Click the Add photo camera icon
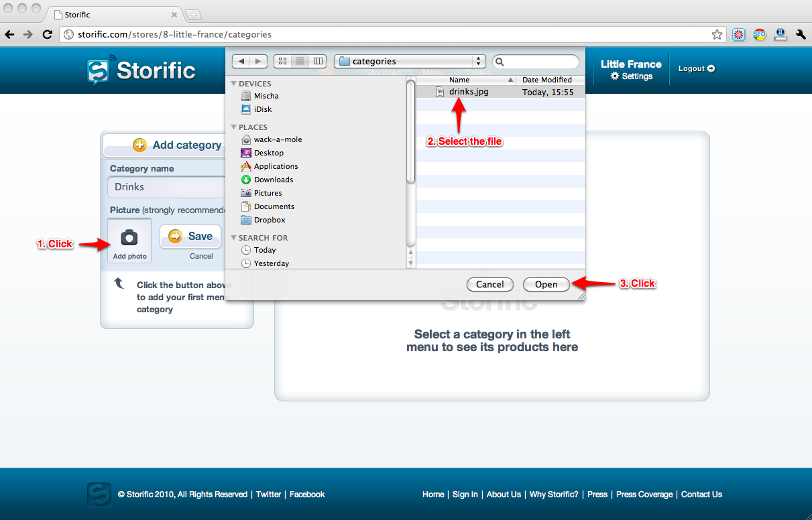This screenshot has width=812, height=520. click(129, 238)
